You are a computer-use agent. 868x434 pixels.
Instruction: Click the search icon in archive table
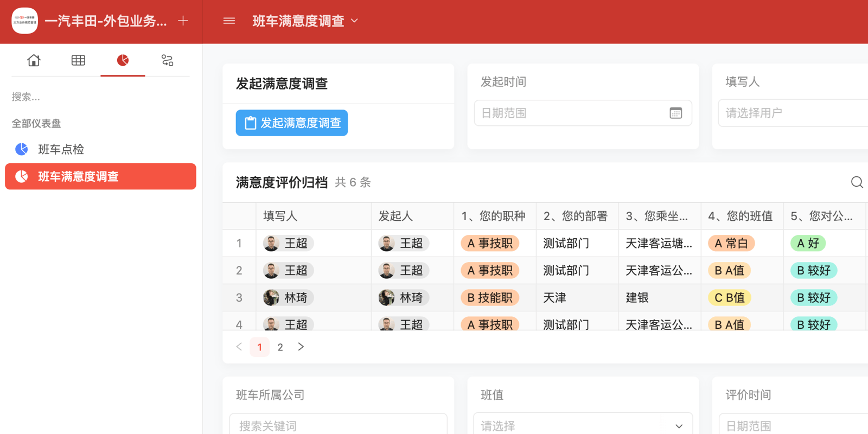857,182
